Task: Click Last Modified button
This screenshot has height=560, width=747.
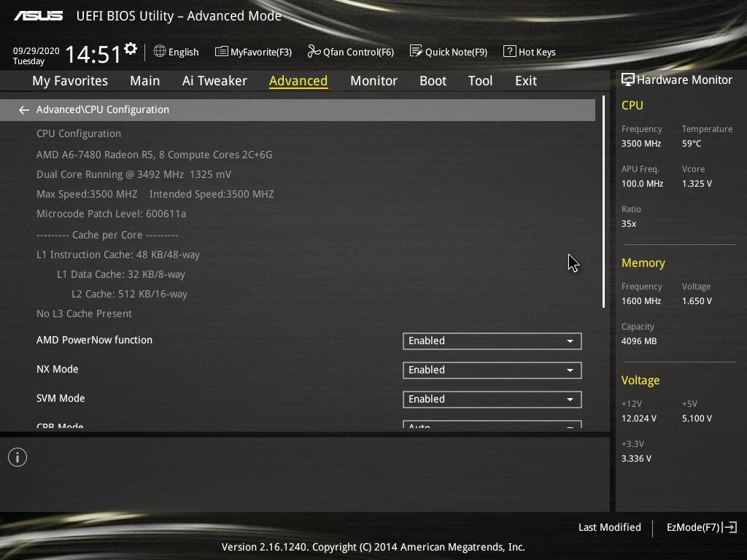Action: [609, 527]
